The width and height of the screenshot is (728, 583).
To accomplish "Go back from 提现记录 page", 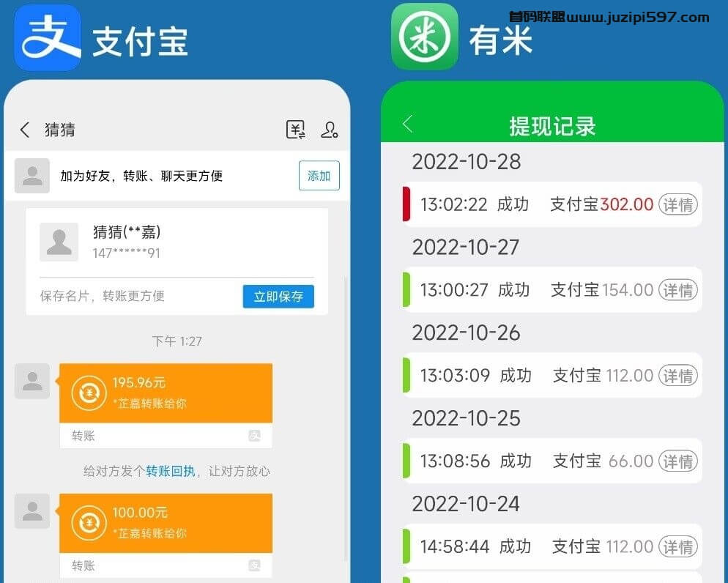I will [407, 124].
